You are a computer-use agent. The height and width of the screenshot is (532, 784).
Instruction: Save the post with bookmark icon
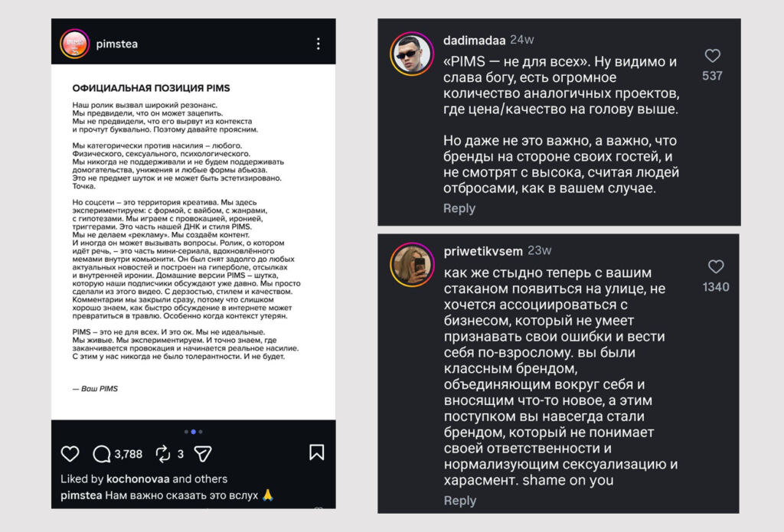pyautogui.click(x=316, y=452)
